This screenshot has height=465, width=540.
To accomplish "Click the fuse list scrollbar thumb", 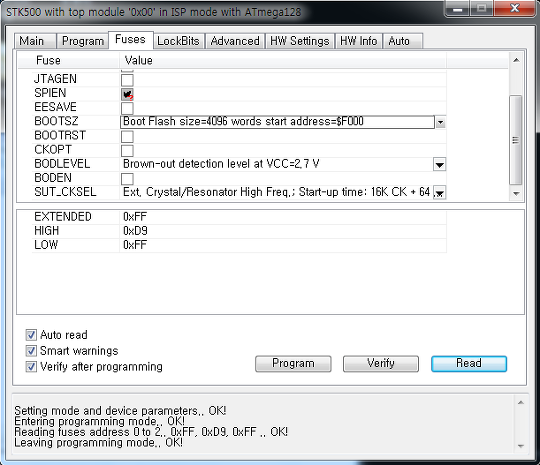I will point(516,140).
